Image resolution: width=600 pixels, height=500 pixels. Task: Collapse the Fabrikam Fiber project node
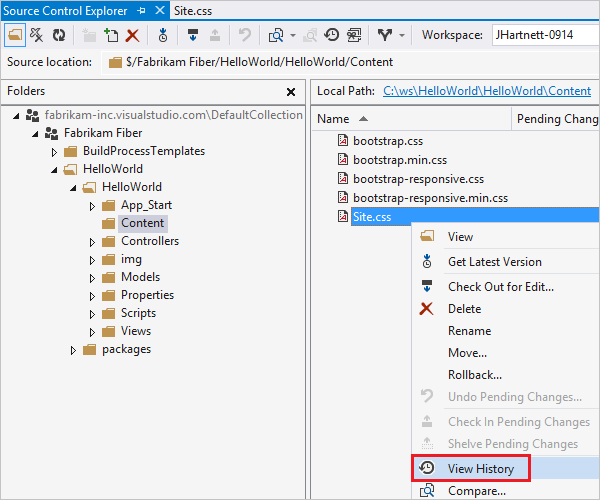click(35, 134)
